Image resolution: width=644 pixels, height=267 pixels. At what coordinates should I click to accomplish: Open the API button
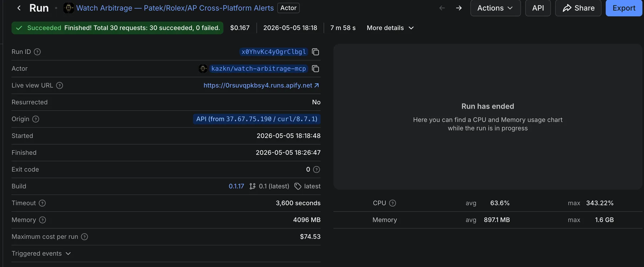pos(538,8)
